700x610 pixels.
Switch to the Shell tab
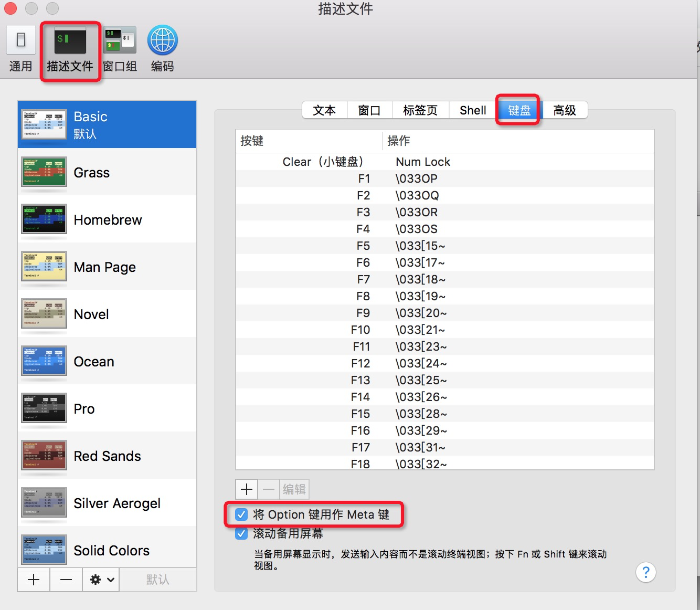[x=472, y=110]
